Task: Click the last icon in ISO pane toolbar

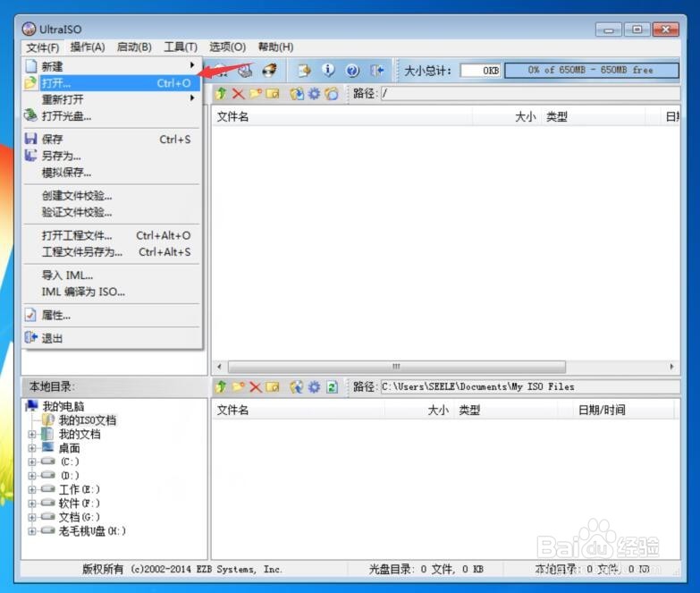Action: pyautogui.click(x=332, y=94)
